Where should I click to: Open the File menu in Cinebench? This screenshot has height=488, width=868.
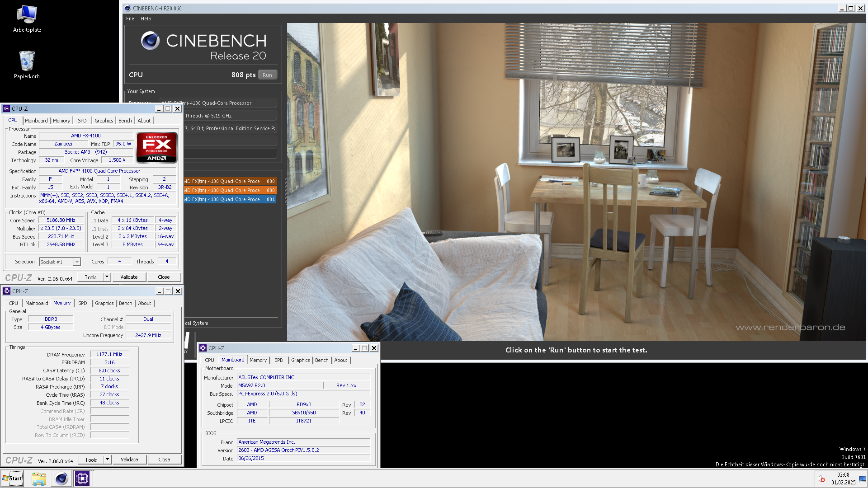coord(130,19)
